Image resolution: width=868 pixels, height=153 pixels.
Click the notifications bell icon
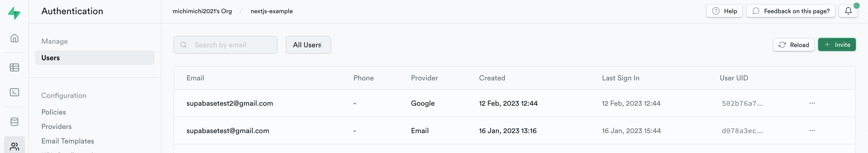click(x=848, y=11)
